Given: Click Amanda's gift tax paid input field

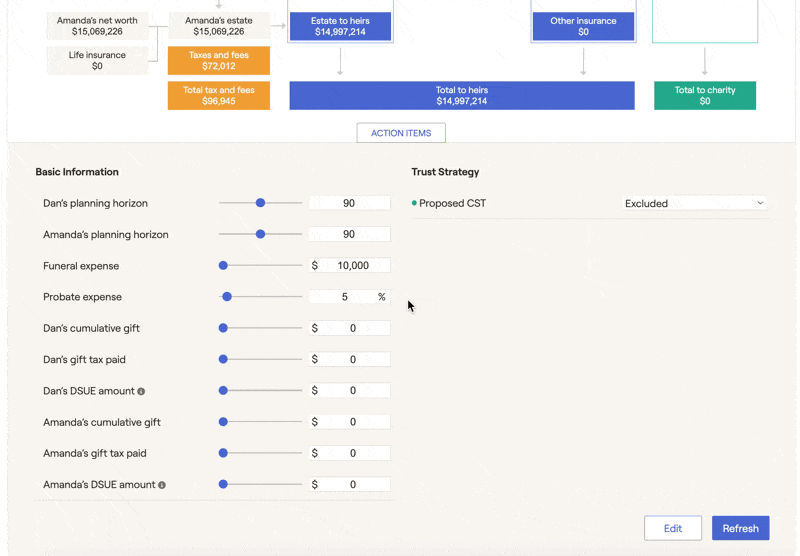Looking at the screenshot, I should point(350,453).
